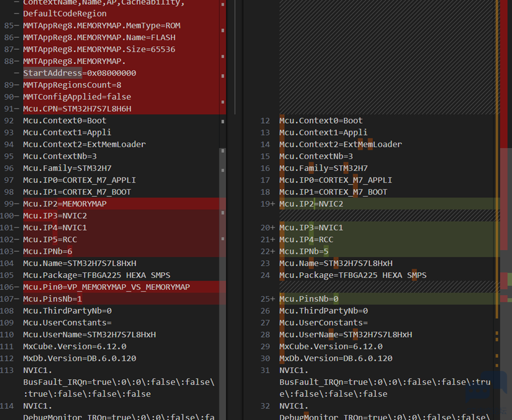Image resolution: width=512 pixels, height=420 pixels.
Task: Click right line Mcu.IPNb=5
Action: click(x=304, y=251)
